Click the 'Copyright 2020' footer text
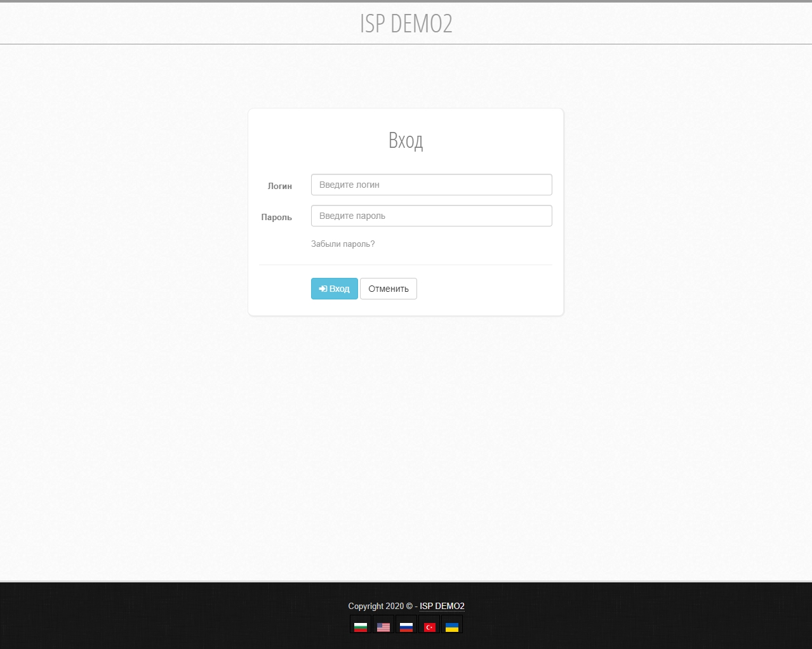This screenshot has height=649, width=812. [375, 606]
